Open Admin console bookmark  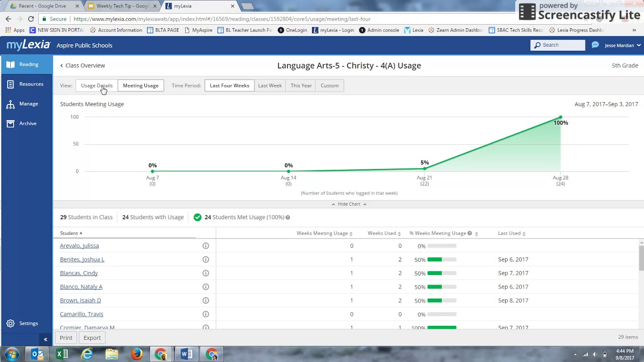(379, 30)
